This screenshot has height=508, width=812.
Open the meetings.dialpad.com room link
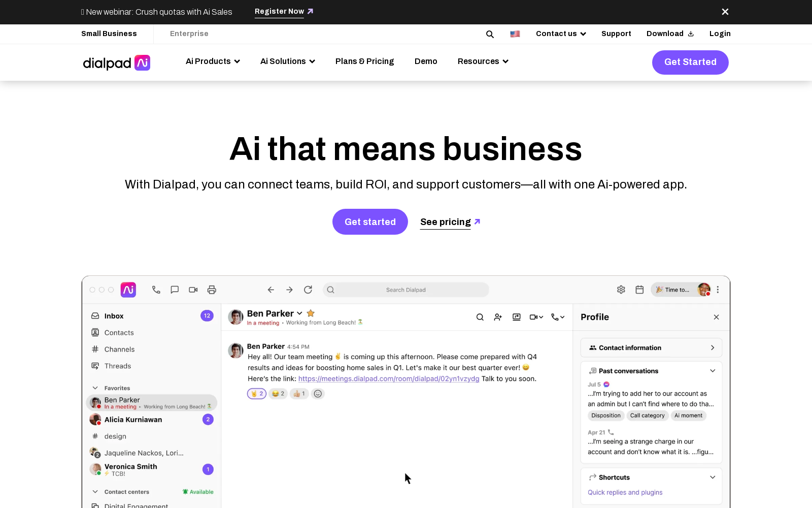pyautogui.click(x=389, y=379)
